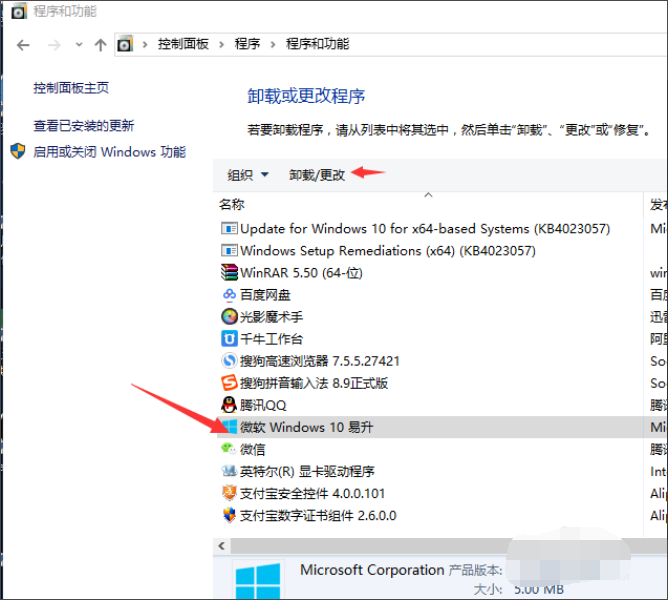668x600 pixels.
Task: Click the 支付宝安全控件 shield icon
Action: tap(229, 493)
